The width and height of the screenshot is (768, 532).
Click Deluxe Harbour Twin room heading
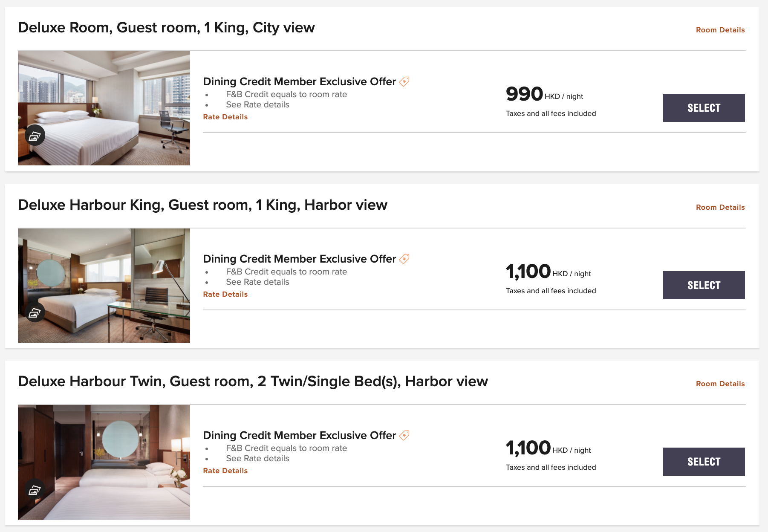coord(253,381)
